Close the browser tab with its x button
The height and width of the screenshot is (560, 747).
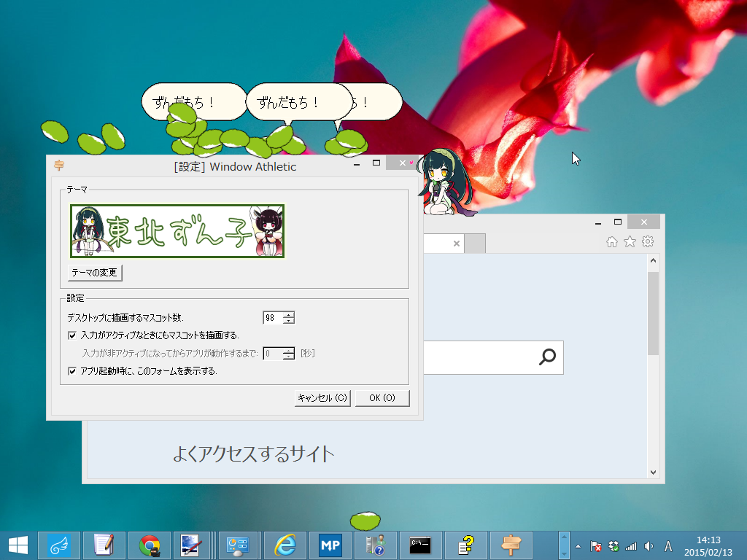[x=457, y=244]
